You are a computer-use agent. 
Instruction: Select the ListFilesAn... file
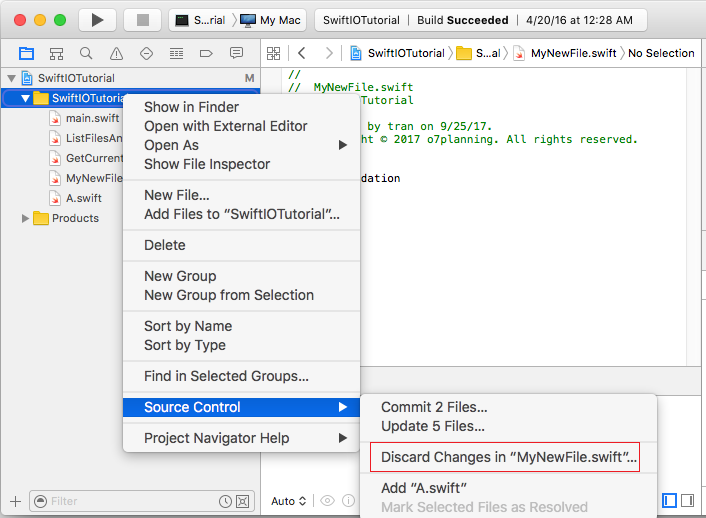pyautogui.click(x=86, y=138)
